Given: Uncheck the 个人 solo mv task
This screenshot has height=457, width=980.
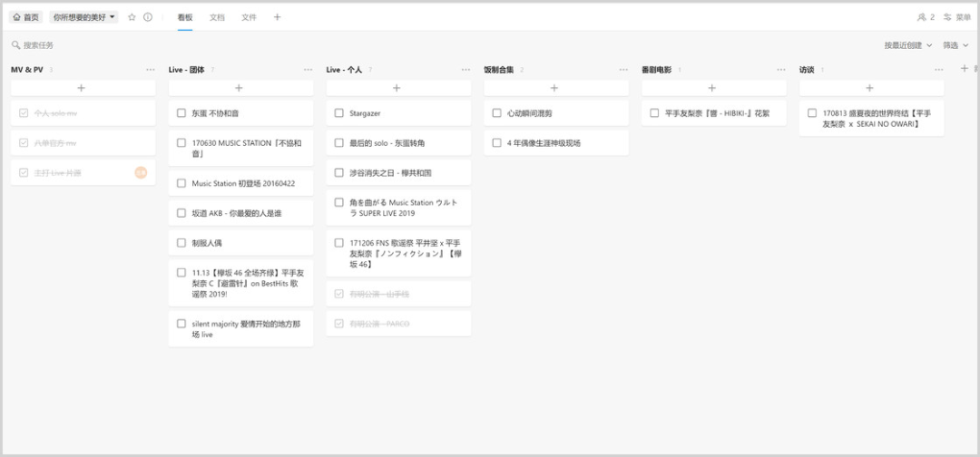Looking at the screenshot, I should click(24, 113).
